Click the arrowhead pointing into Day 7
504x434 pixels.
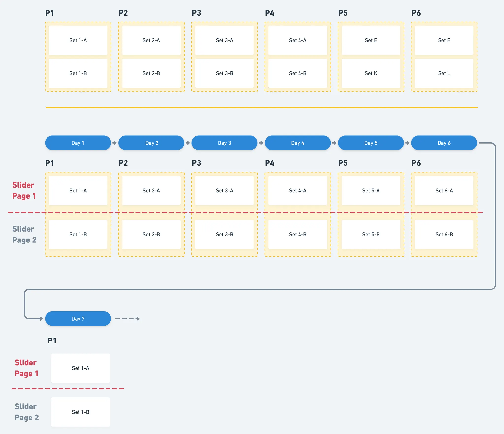click(41, 319)
